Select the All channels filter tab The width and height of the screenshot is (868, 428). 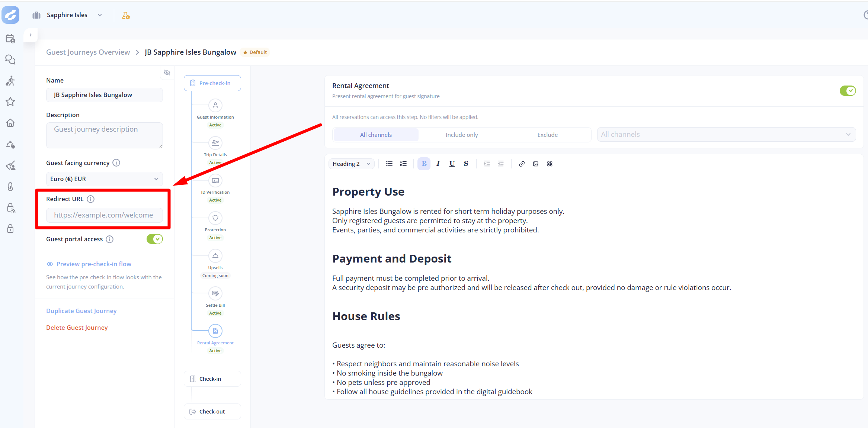coord(376,135)
